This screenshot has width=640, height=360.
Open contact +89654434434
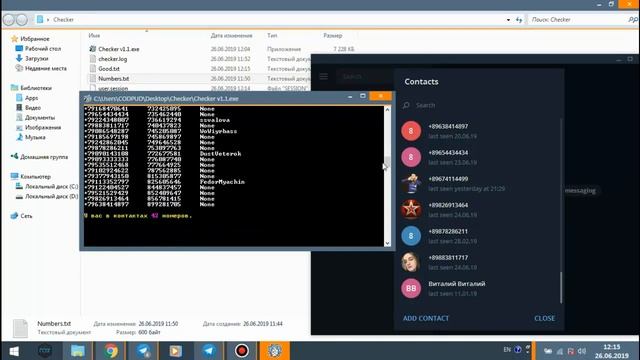[478, 157]
